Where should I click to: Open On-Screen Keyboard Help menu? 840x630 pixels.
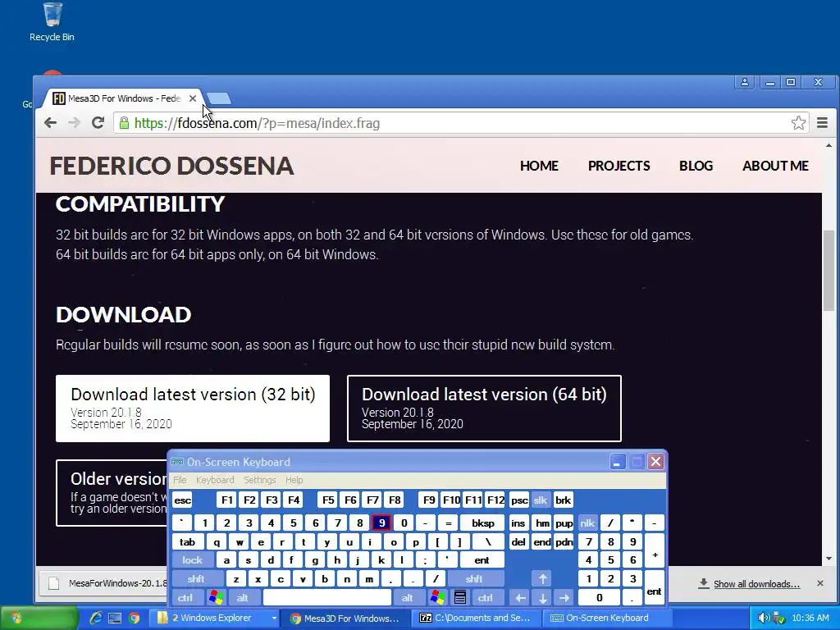[294, 480]
